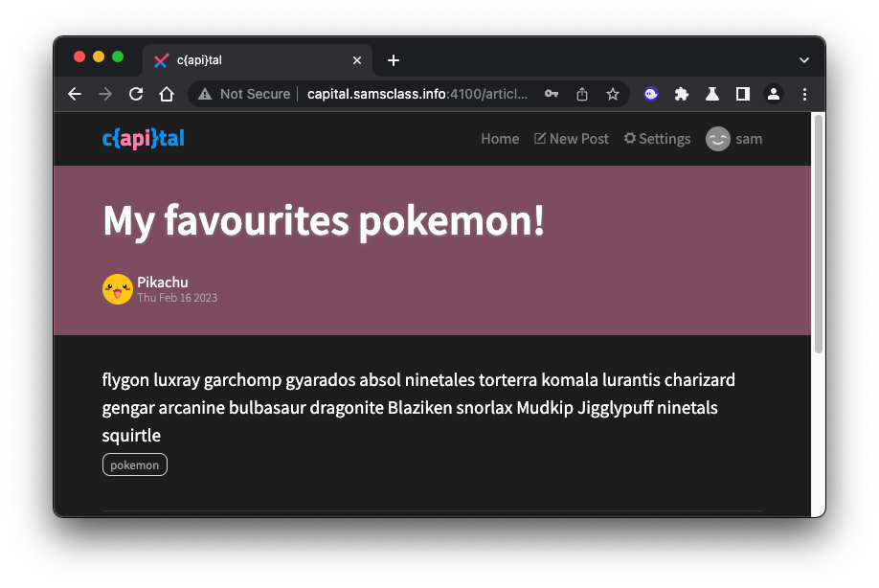This screenshot has height=588, width=879.
Task: Click the My favourites pokemon! title
Action: coord(324,221)
